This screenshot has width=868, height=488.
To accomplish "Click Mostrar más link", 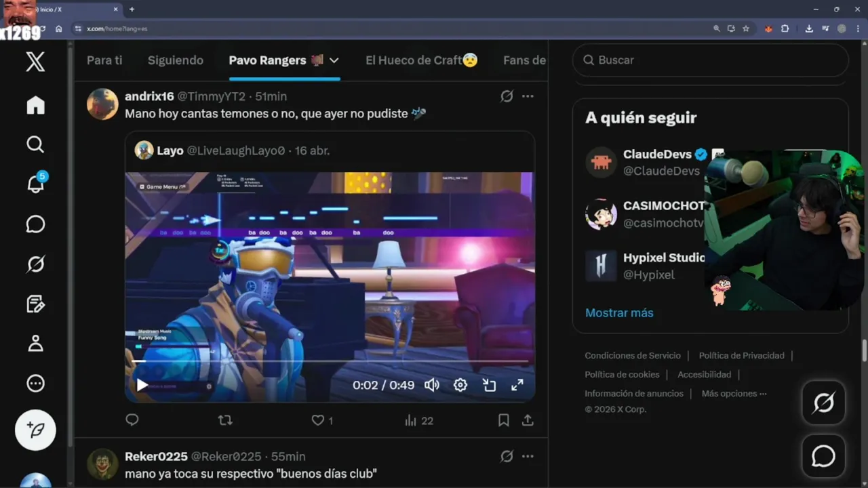I will pos(619,312).
